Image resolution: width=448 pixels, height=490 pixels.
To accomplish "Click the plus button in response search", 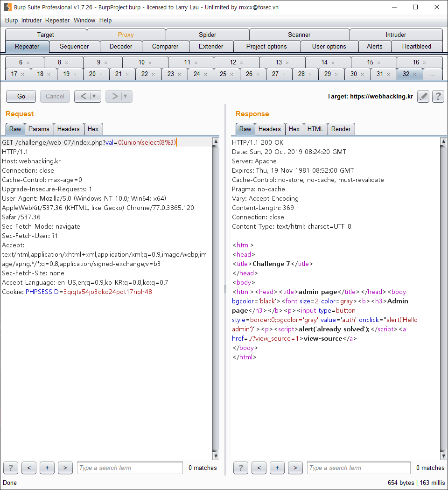I will tap(277, 468).
